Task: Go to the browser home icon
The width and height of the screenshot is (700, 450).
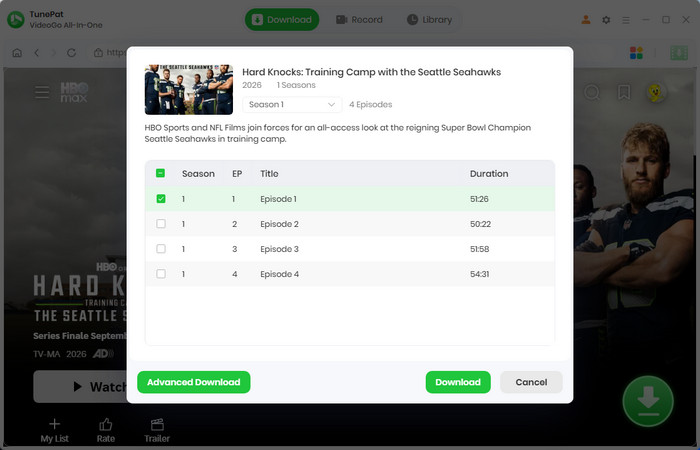Action: (17, 53)
